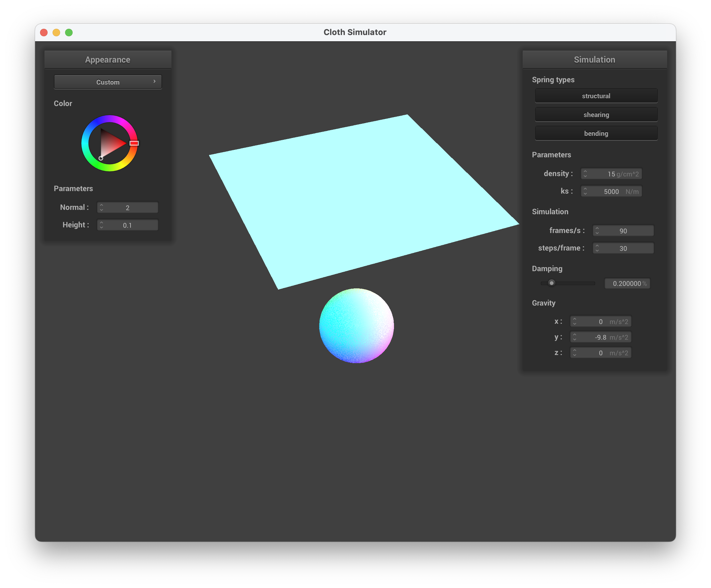The image size is (711, 588).
Task: Click the Normal parameter stepper arrows
Action: coord(102,207)
